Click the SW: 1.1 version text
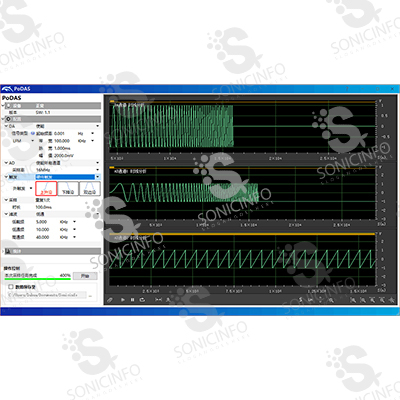The height and width of the screenshot is (400, 400). pos(43,112)
